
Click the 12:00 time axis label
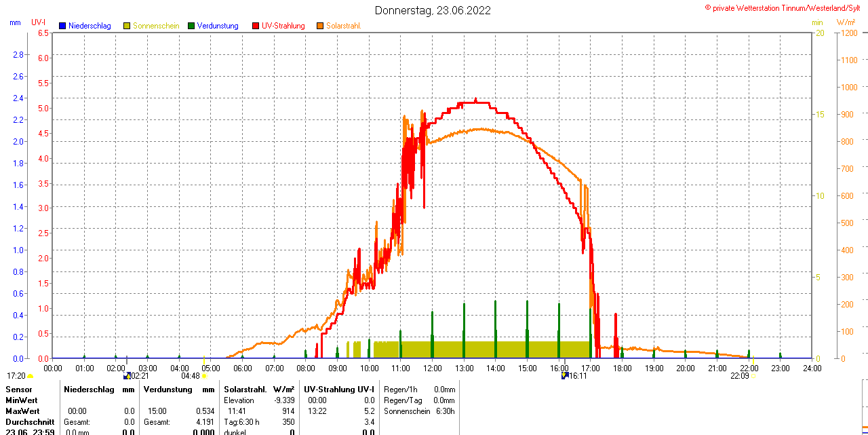[433, 368]
